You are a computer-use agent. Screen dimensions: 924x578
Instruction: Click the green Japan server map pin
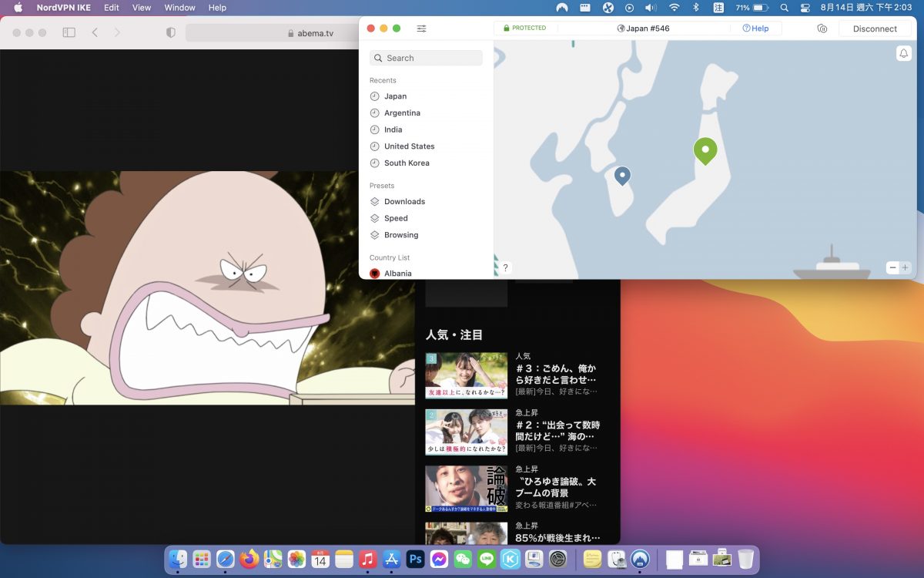pyautogui.click(x=705, y=151)
